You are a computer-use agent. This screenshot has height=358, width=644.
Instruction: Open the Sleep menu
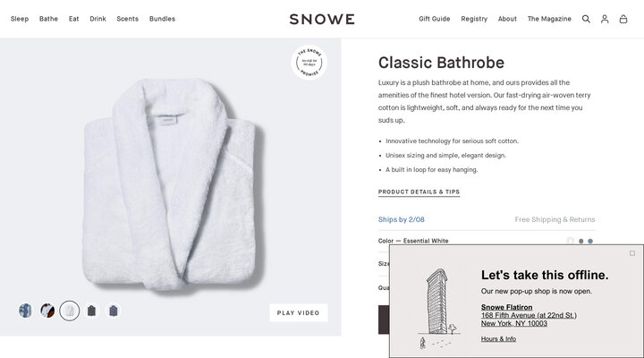click(20, 19)
